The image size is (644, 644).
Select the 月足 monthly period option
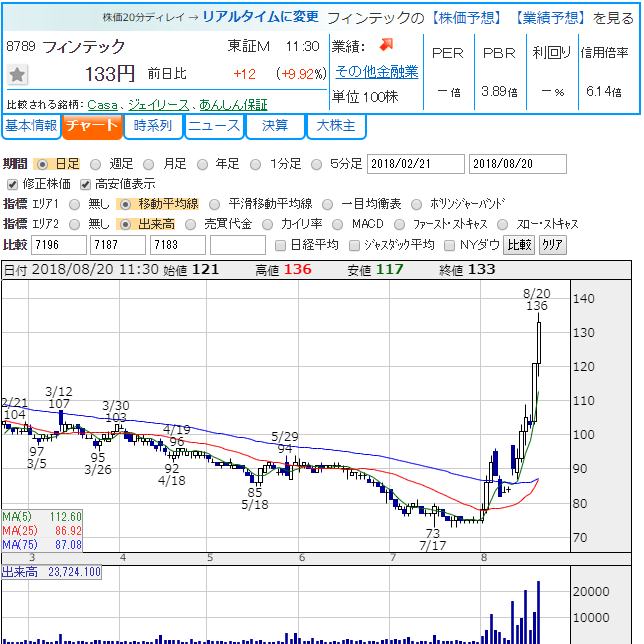pyautogui.click(x=151, y=164)
